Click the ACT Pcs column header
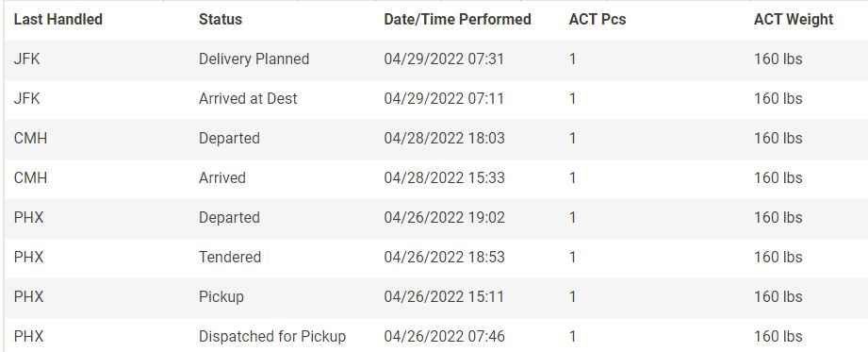Viewport: 868px width, 352px height. point(598,20)
